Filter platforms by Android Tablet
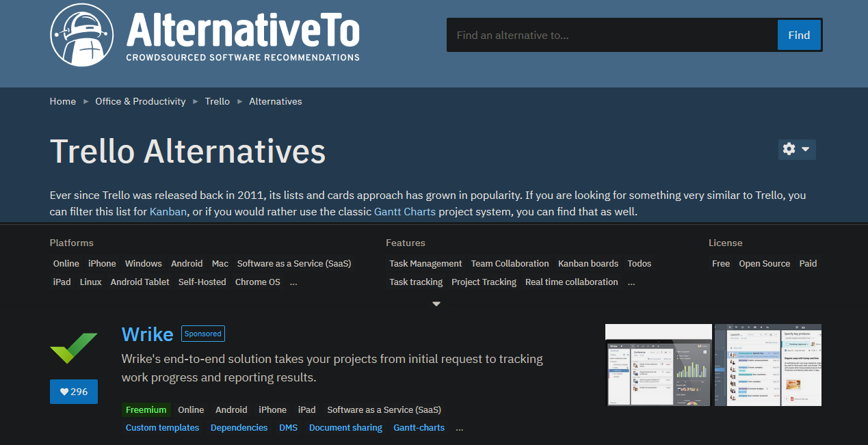 pyautogui.click(x=140, y=282)
